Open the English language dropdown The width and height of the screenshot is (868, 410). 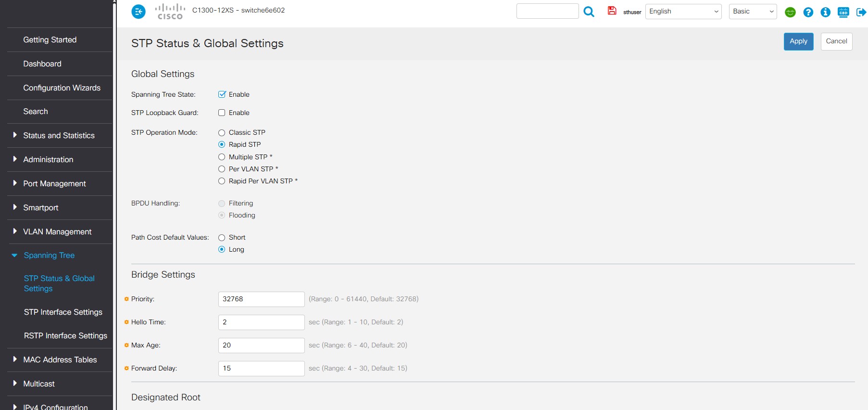tap(683, 12)
